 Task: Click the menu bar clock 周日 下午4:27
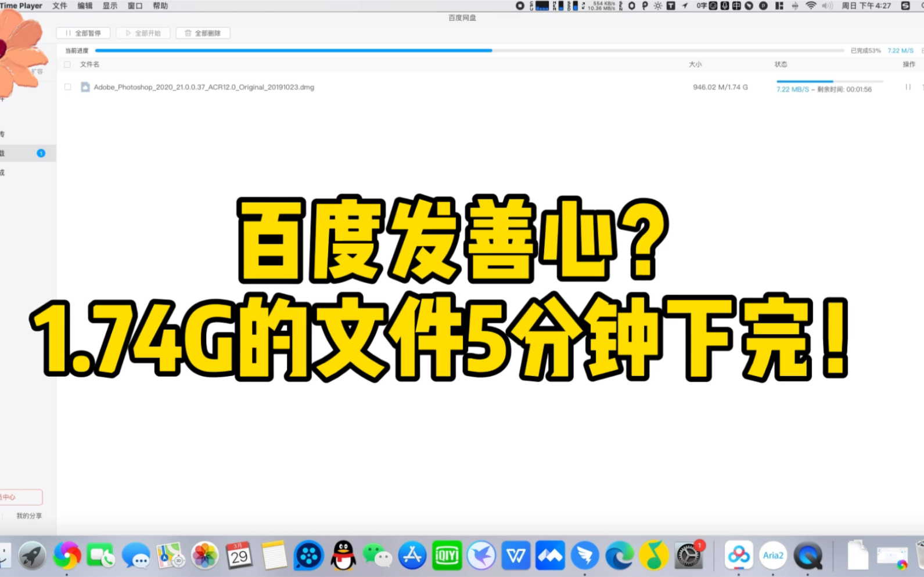(x=866, y=6)
